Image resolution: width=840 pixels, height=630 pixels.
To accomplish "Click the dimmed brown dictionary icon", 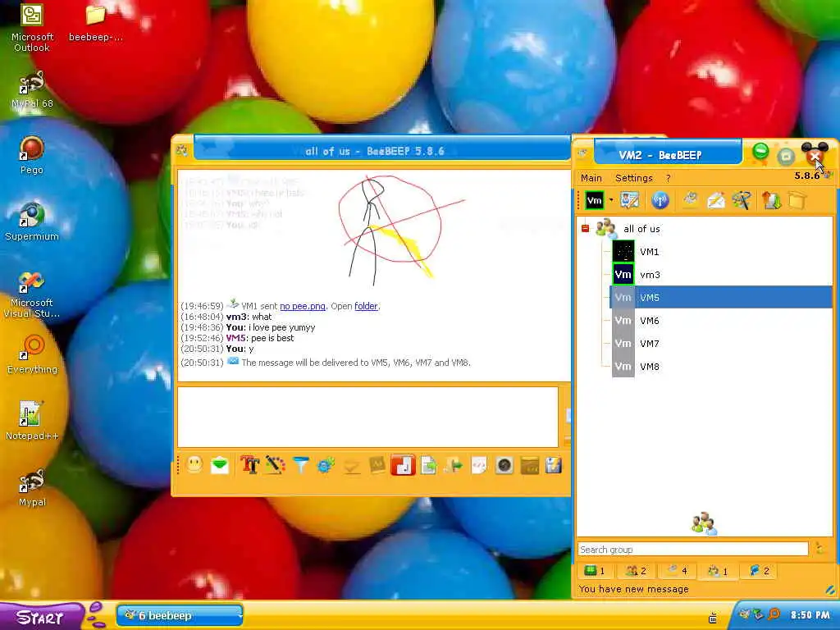I will [377, 465].
